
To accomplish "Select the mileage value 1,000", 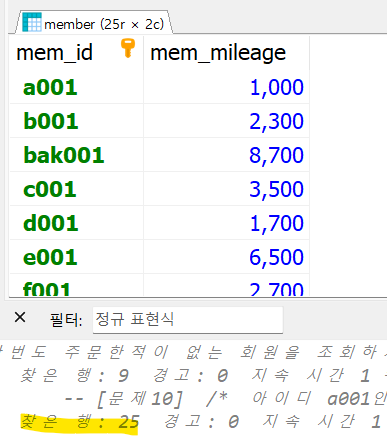I will tap(226, 88).
